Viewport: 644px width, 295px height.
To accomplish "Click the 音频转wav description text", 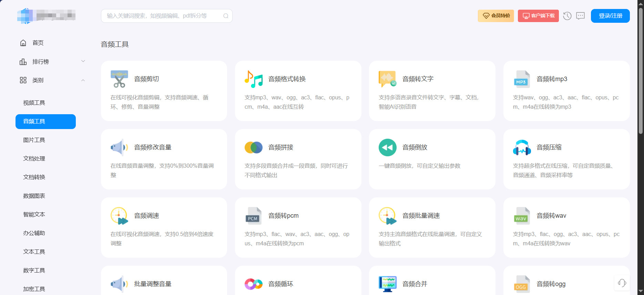I will (566, 239).
